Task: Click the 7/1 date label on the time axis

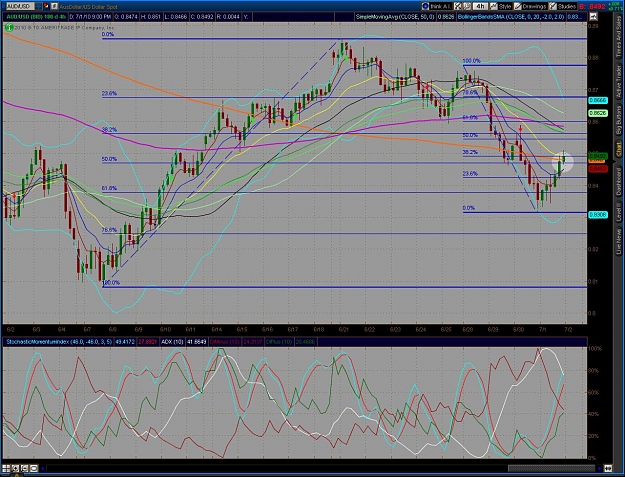Action: (542, 330)
